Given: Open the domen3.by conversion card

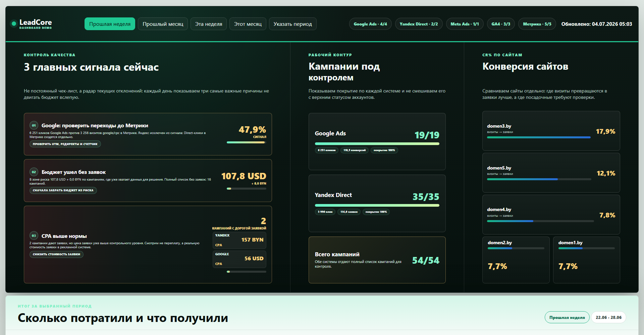Looking at the screenshot, I should (x=551, y=131).
